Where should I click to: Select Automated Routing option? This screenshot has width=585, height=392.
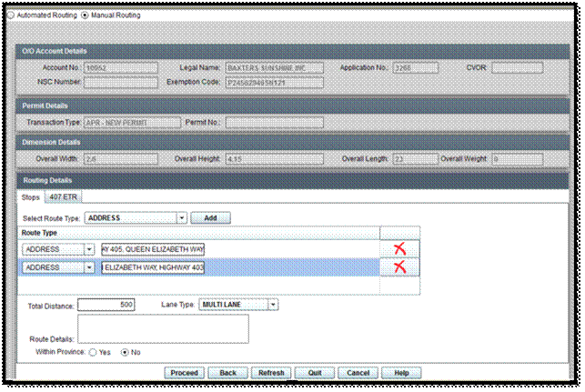coord(11,15)
